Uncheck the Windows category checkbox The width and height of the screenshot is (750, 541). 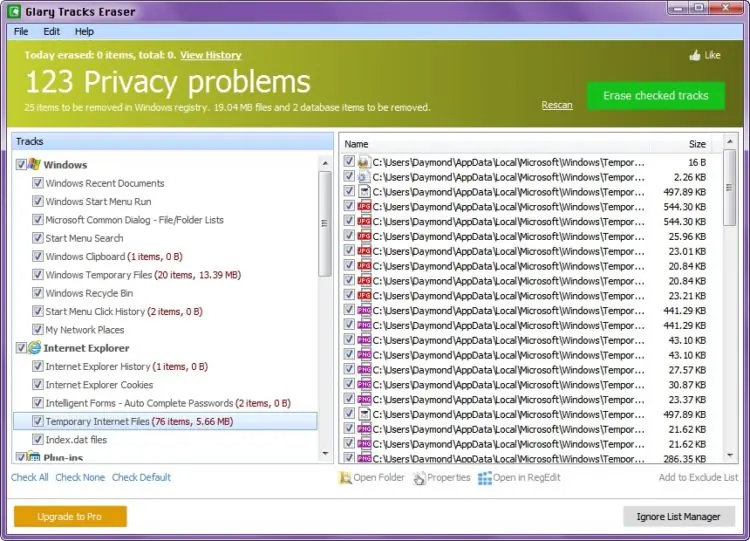coord(21,164)
